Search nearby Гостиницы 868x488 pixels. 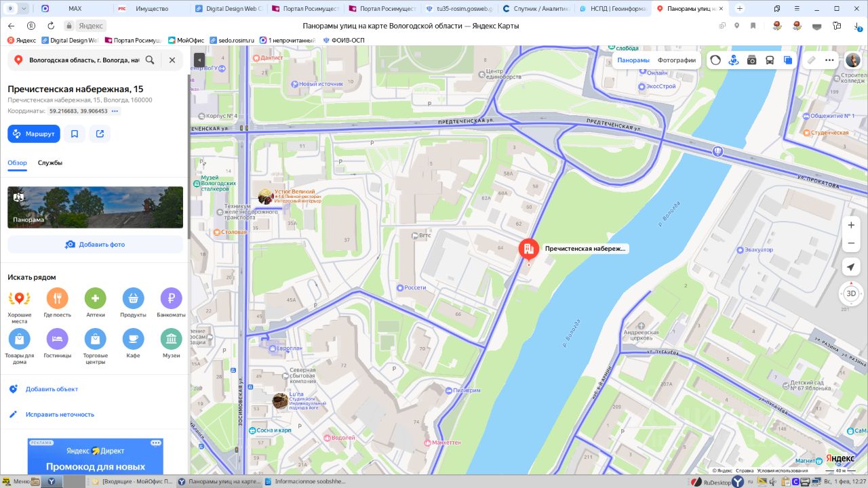click(58, 344)
